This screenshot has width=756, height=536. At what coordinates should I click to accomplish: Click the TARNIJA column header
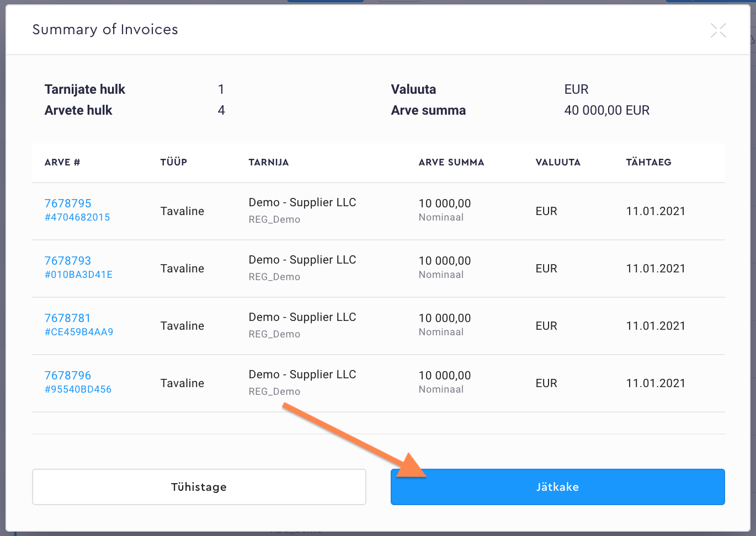(269, 162)
